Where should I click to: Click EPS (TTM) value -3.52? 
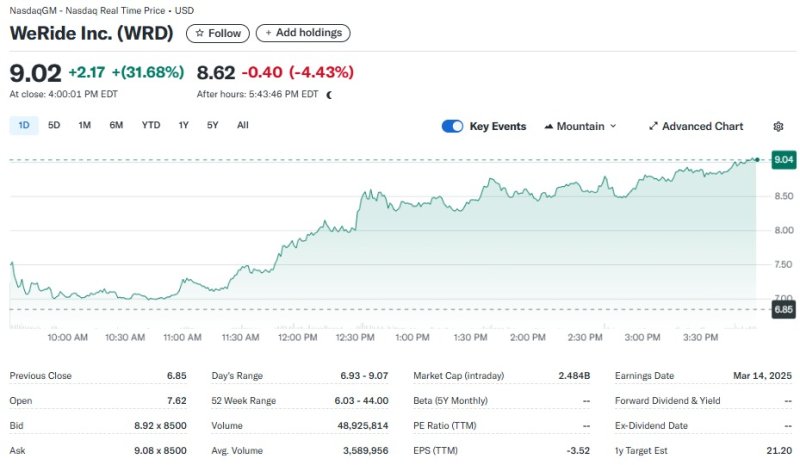578,451
